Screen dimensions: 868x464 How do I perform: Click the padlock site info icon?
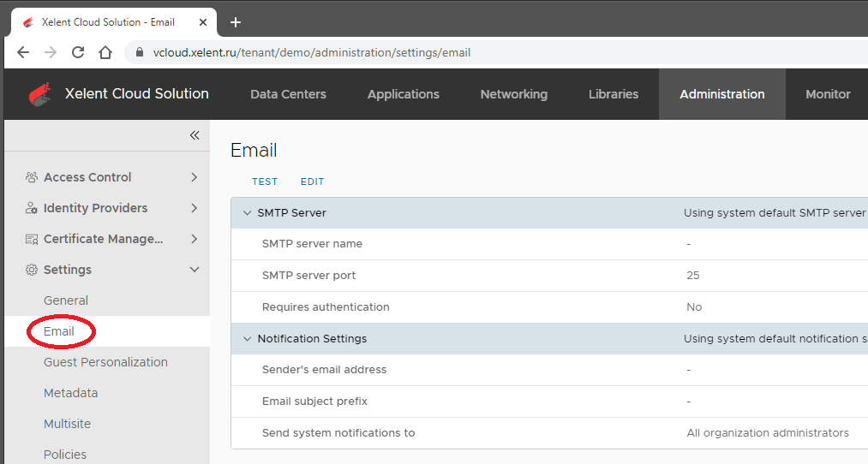[x=140, y=52]
